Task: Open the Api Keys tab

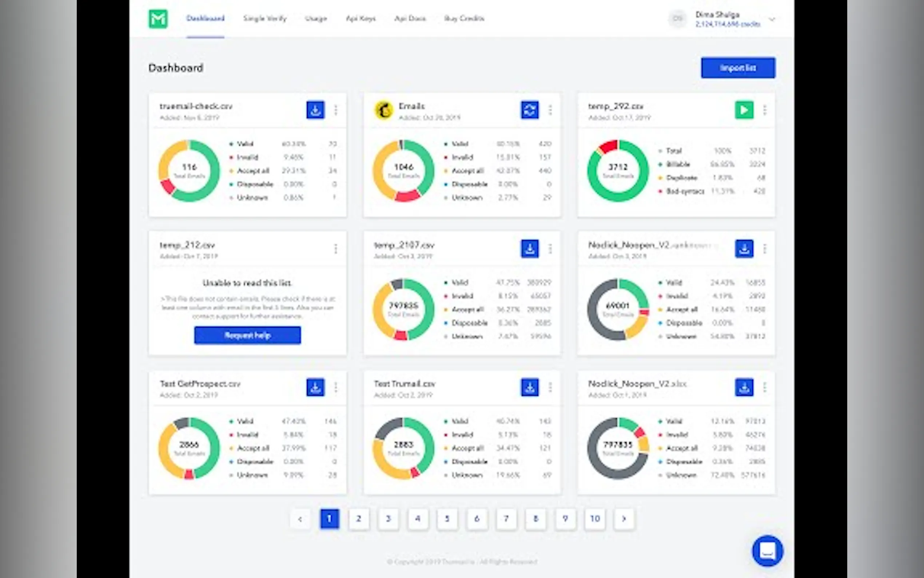Action: tap(361, 18)
